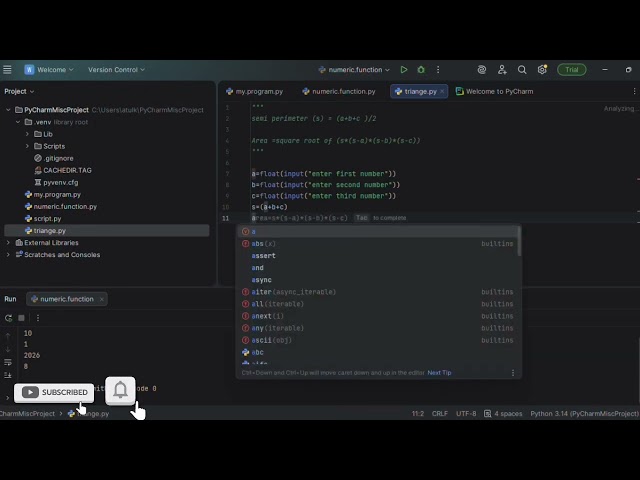Select .gitignore in the project tree
The width and height of the screenshot is (640, 480).
click(x=54, y=158)
